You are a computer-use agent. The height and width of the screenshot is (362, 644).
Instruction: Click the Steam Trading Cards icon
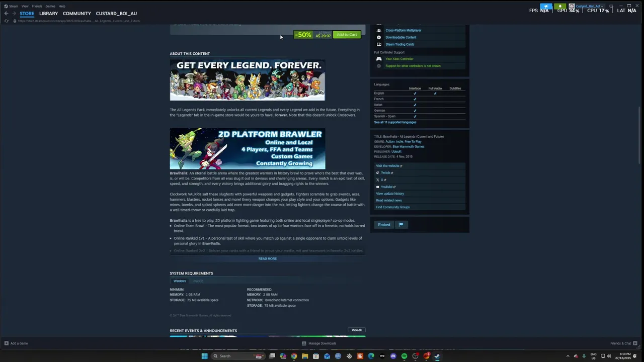[x=379, y=44]
